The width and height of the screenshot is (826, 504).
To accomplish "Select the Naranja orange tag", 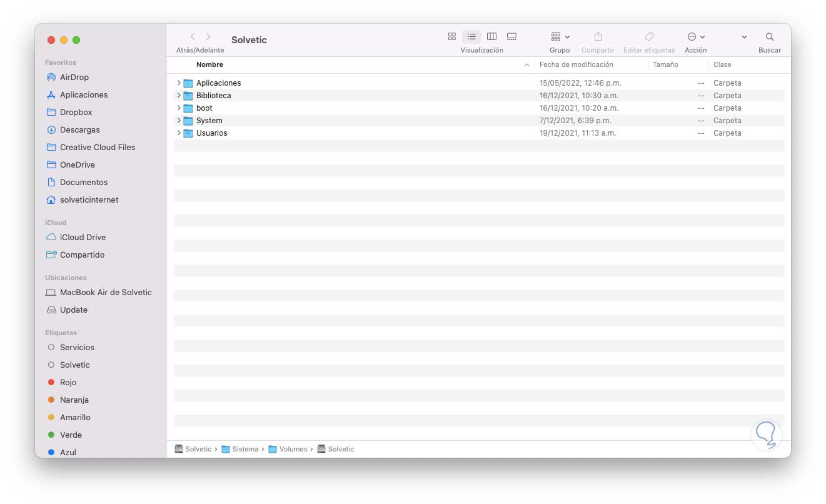I will coord(68,400).
